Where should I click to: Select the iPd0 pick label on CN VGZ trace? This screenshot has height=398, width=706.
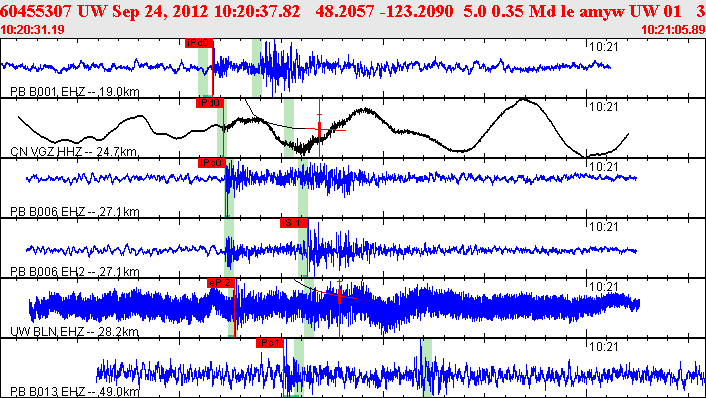[x=210, y=103]
